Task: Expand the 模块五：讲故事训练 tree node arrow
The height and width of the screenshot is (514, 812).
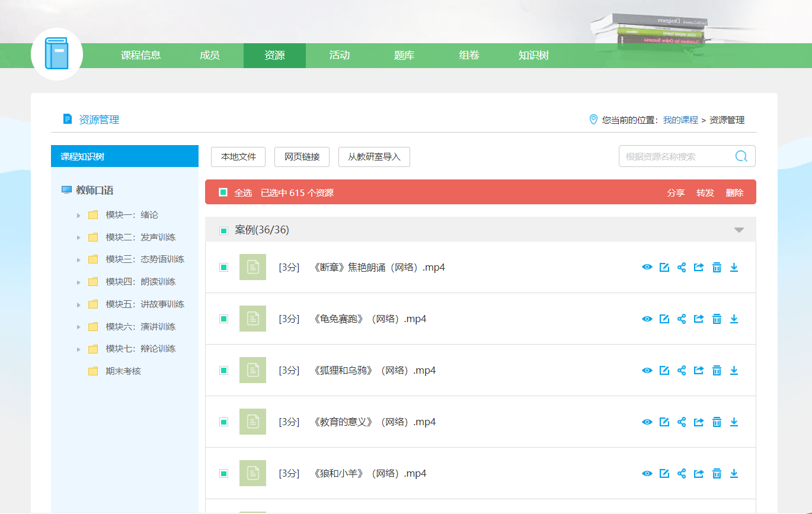Action: pyautogui.click(x=78, y=304)
